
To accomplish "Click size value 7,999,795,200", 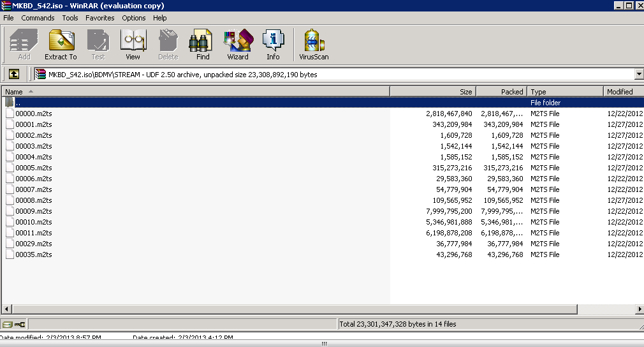I will point(449,211).
